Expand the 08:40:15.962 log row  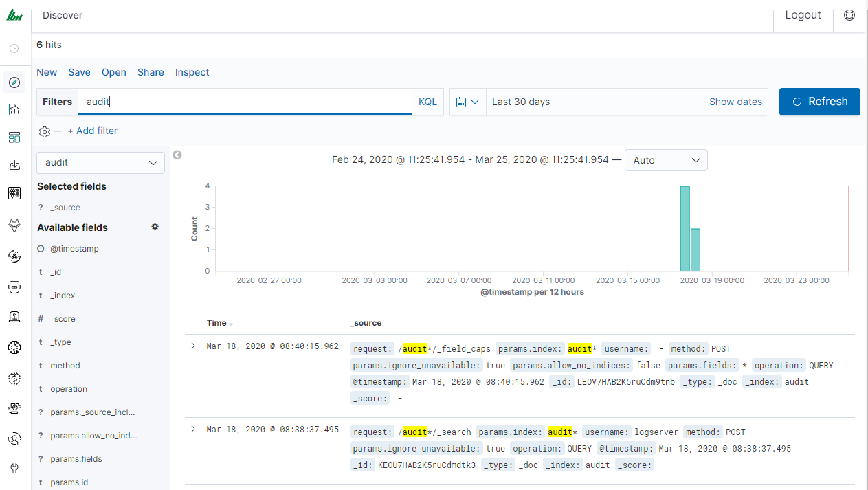[193, 346]
